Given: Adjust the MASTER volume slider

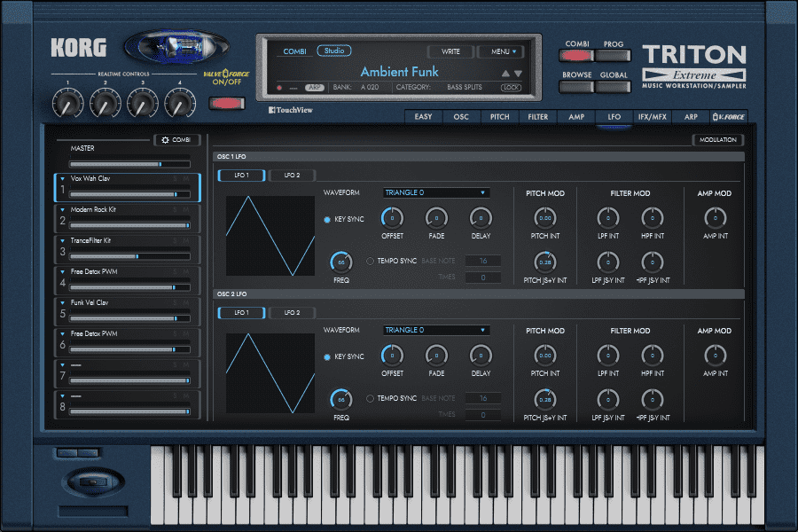Looking at the screenshot, I should [129, 164].
